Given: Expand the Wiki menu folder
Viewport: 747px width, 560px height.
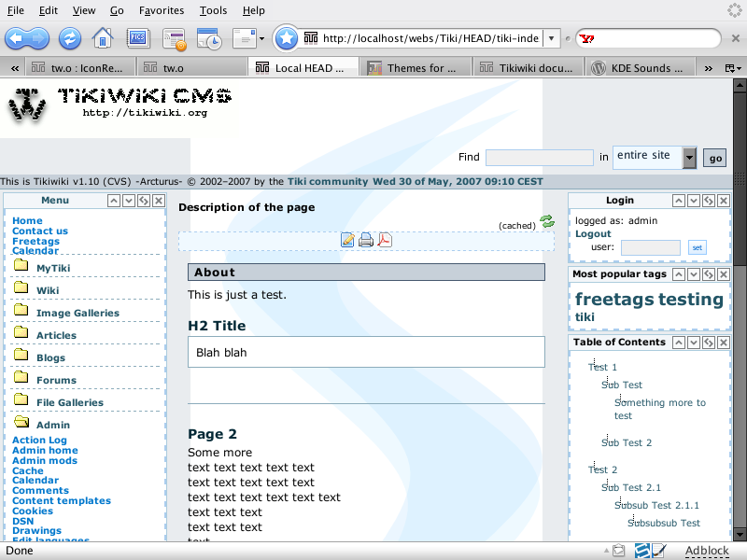Looking at the screenshot, I should (x=21, y=289).
